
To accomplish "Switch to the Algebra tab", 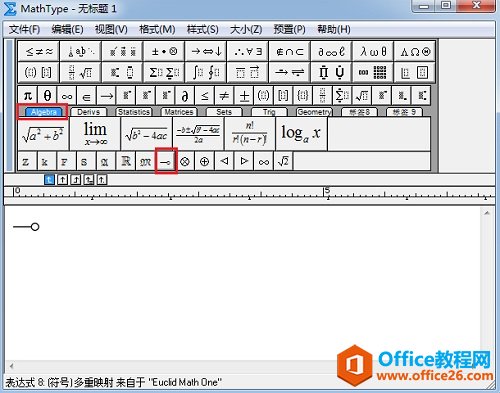I will click(43, 112).
